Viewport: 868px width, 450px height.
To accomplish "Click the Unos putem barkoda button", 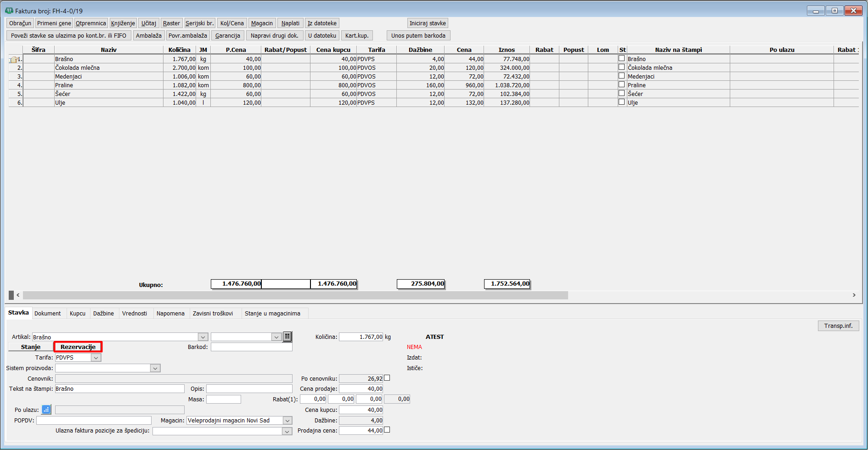I will 418,36.
